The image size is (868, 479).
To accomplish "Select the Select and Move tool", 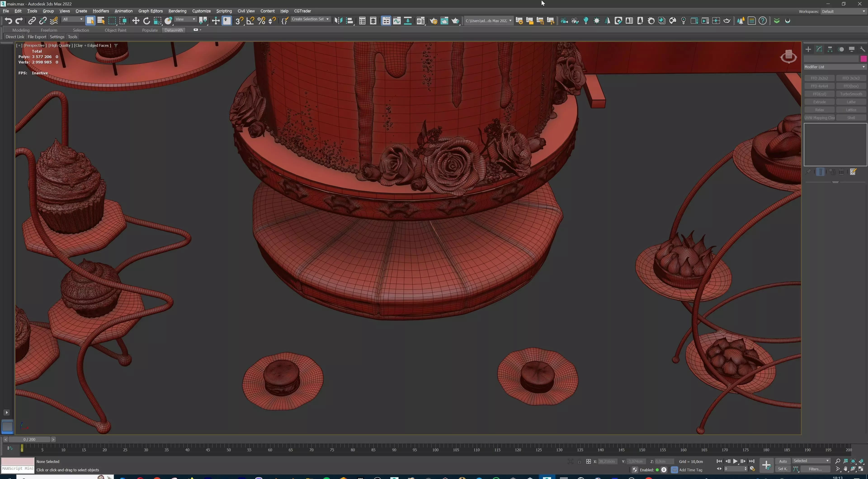I will (x=135, y=21).
